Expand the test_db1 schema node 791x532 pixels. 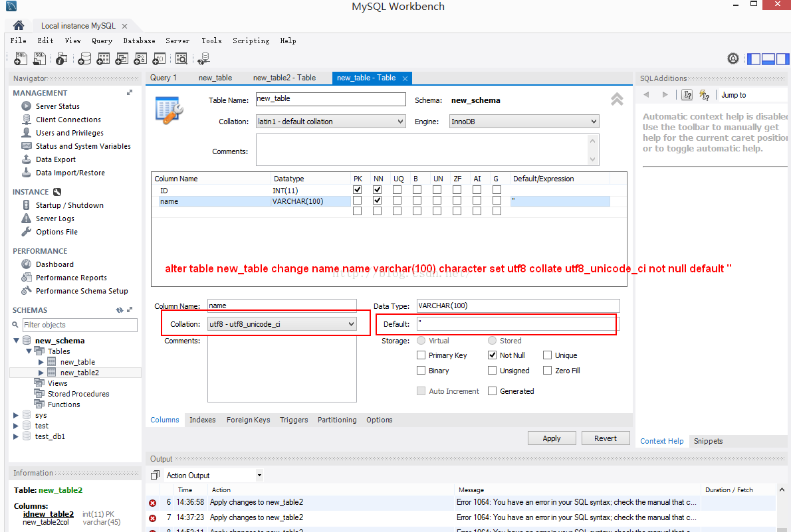click(16, 436)
